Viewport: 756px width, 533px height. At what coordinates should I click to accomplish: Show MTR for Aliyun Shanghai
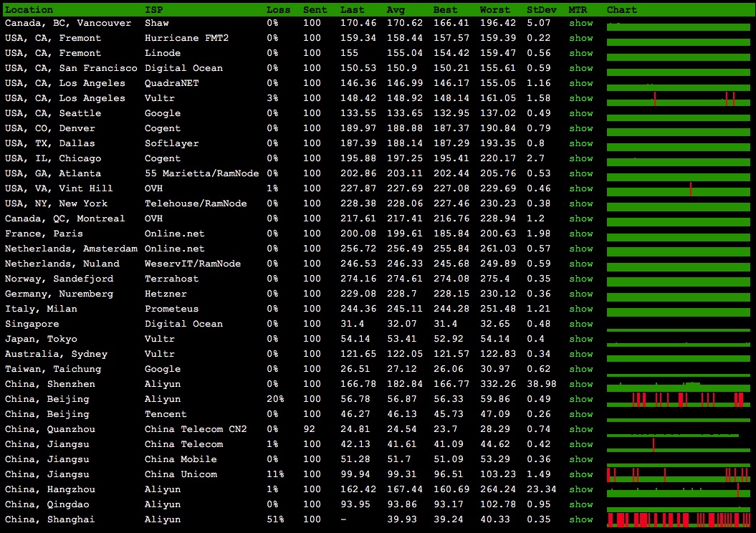pyautogui.click(x=580, y=519)
